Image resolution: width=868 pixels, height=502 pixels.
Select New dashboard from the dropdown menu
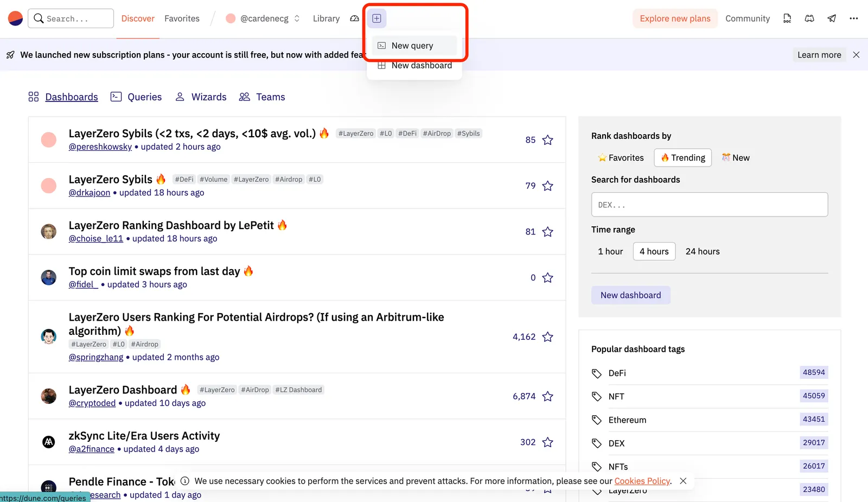[x=414, y=66]
